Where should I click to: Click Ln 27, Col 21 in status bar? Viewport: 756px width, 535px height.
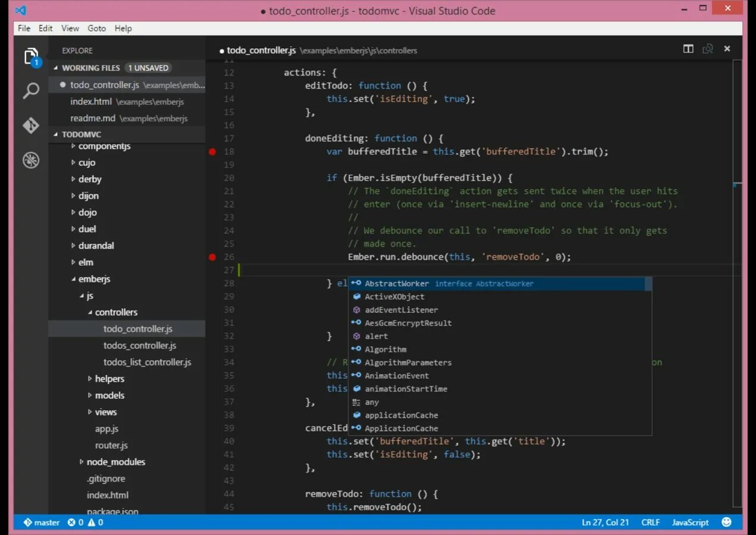605,523
